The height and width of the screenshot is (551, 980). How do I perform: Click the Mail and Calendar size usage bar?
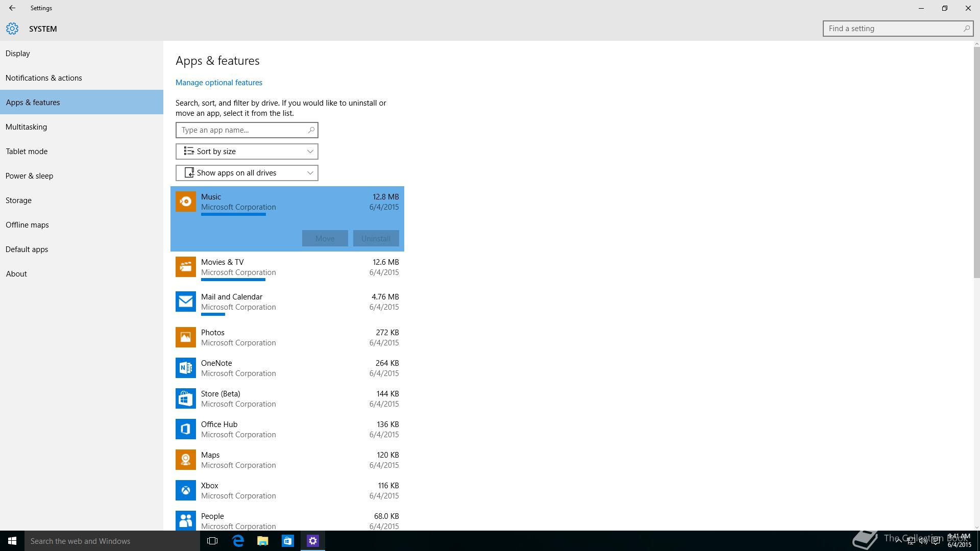[x=213, y=314]
